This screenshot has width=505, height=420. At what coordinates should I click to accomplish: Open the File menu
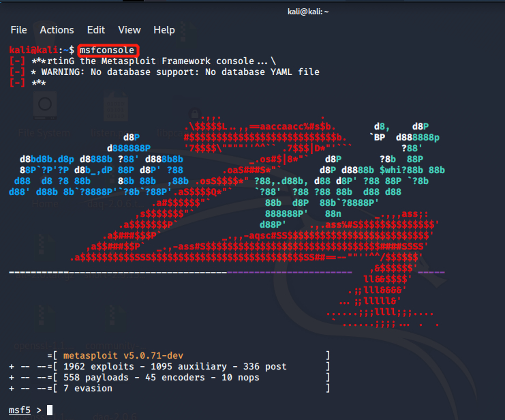18,30
